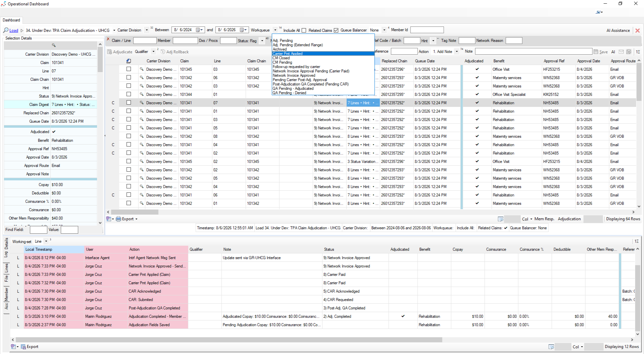
Task: Click the Adjudicate save icon
Action: pyautogui.click(x=109, y=52)
